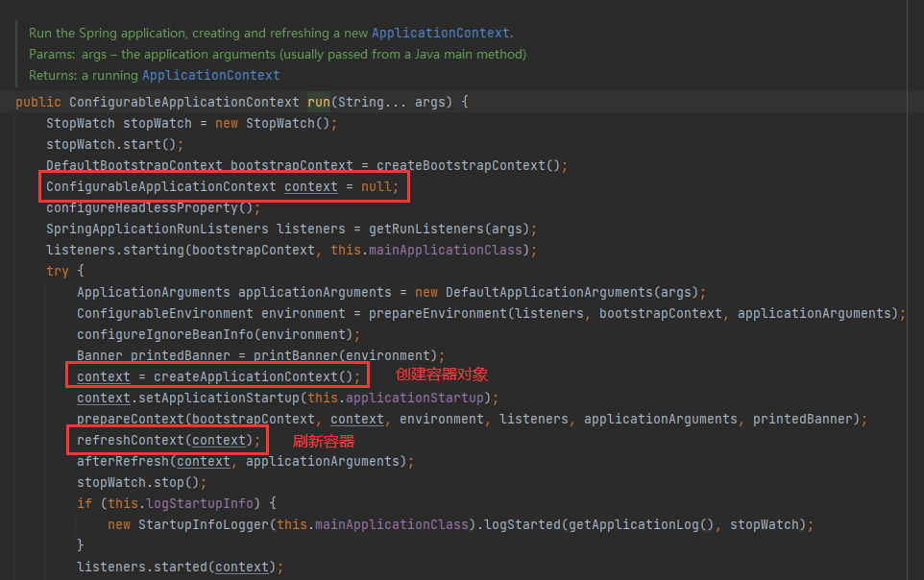The image size is (924, 580).
Task: Click 'null' in the context declaration
Action: click(x=376, y=187)
